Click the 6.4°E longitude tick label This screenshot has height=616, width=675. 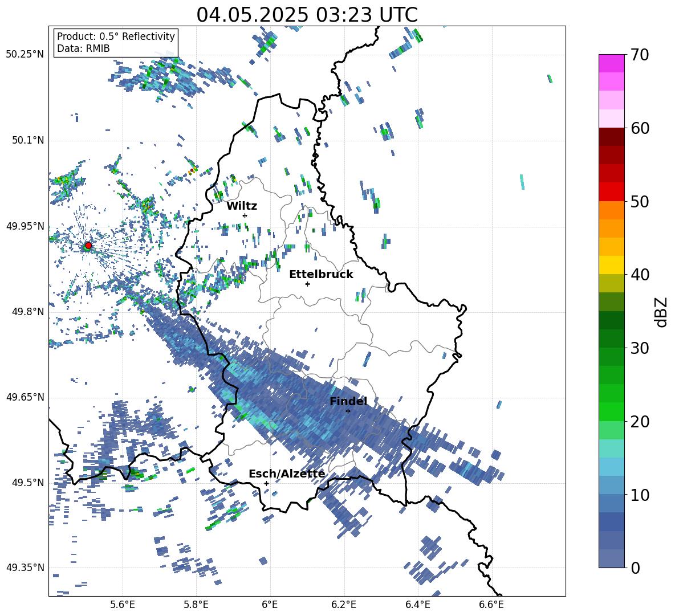tap(417, 605)
